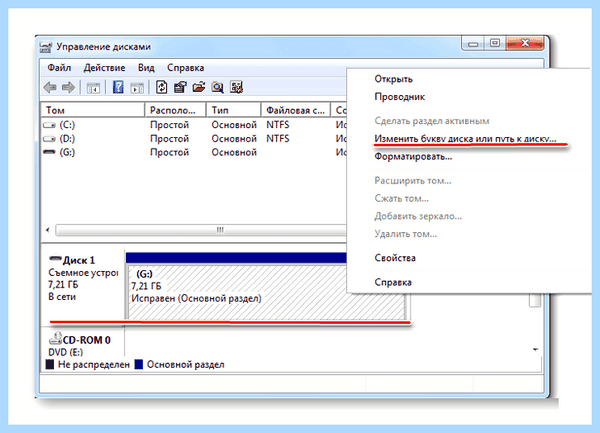
Task: Sort by the Том column header
Action: pos(93,110)
